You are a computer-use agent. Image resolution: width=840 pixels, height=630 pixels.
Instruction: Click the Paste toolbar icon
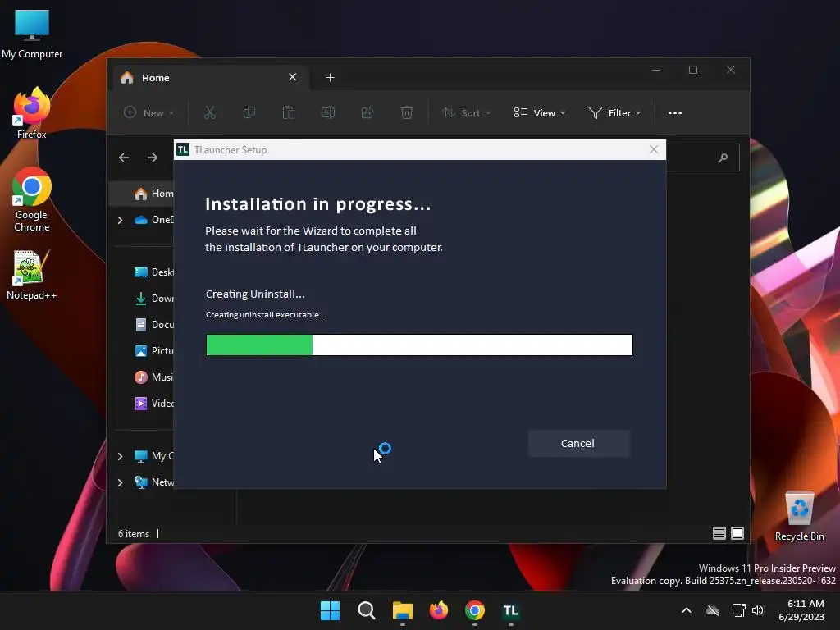(x=289, y=112)
